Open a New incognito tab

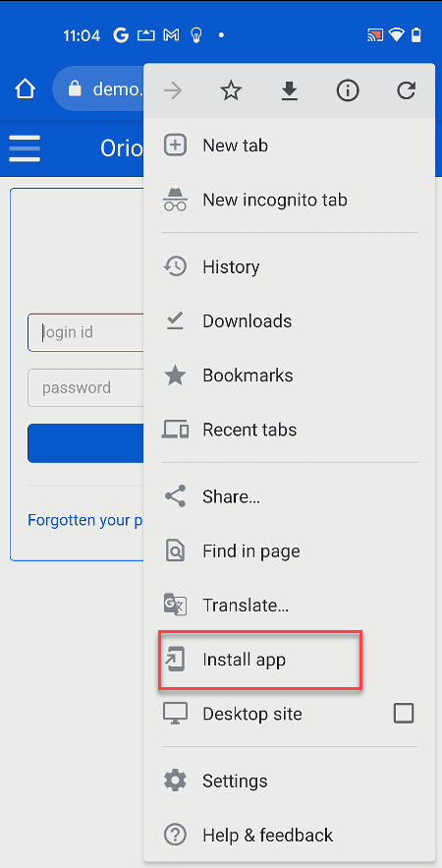(x=290, y=200)
